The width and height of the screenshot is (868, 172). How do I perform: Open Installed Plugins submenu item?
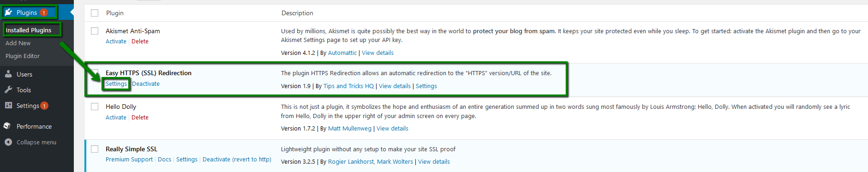tap(29, 30)
